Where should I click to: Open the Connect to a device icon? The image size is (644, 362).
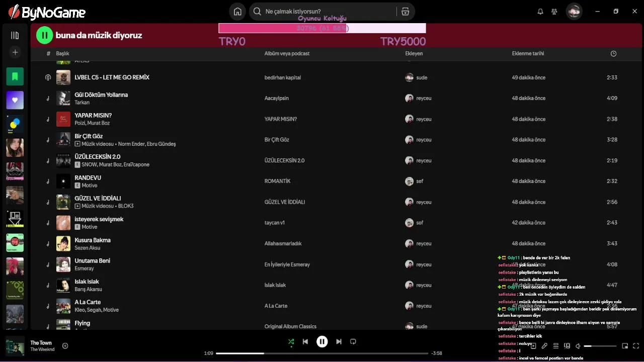point(567,346)
